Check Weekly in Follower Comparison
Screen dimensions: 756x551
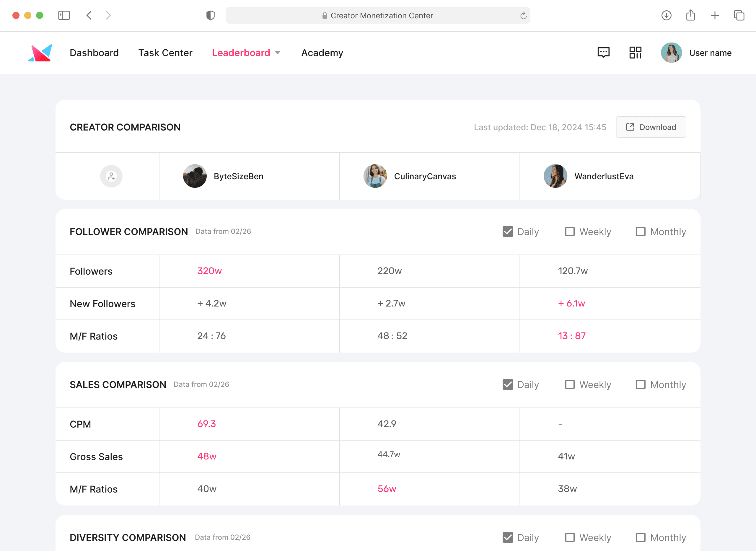[x=570, y=232]
